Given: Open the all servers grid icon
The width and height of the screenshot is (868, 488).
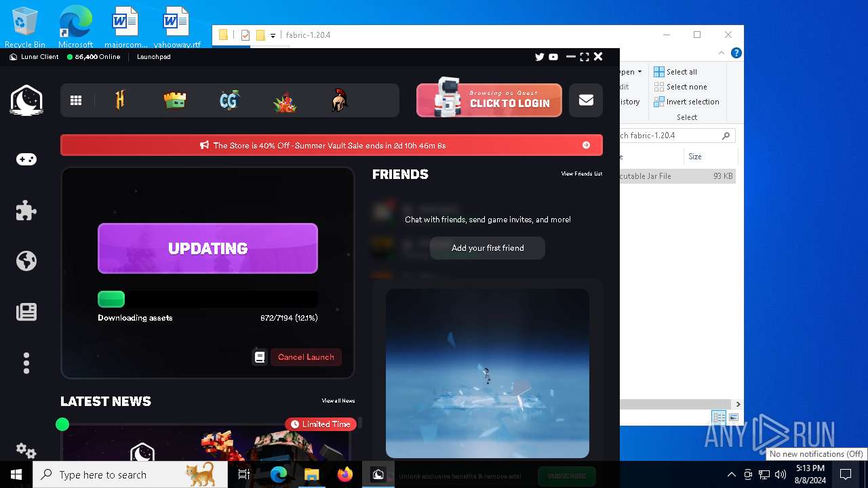Looking at the screenshot, I should [76, 100].
